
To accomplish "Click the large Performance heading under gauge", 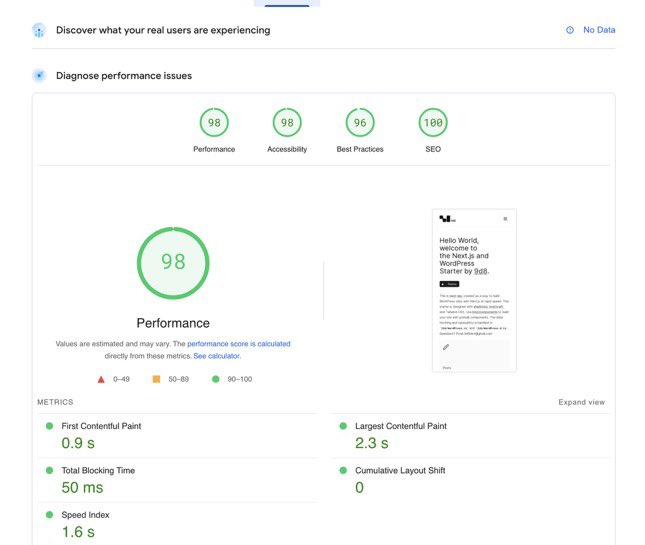I will [x=173, y=323].
